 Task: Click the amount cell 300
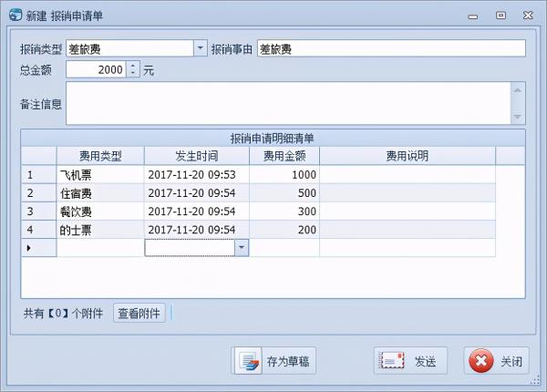(x=284, y=211)
